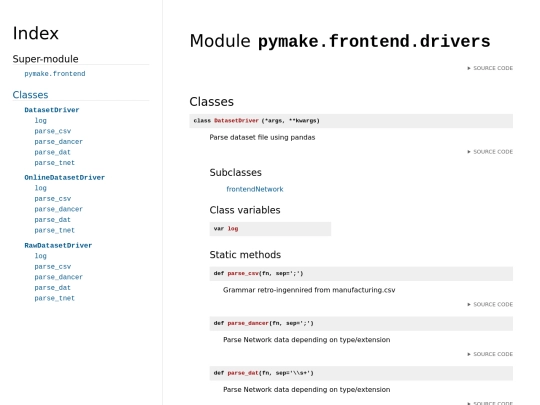Viewport: 540px width, 405px height.
Task: Open parse_tnet under DatasetDriver in index
Action: pyautogui.click(x=54, y=163)
